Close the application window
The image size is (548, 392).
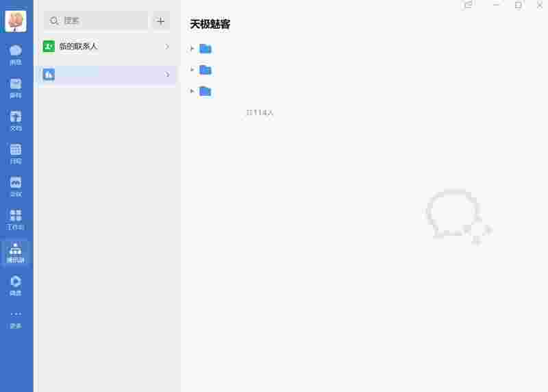point(540,5)
